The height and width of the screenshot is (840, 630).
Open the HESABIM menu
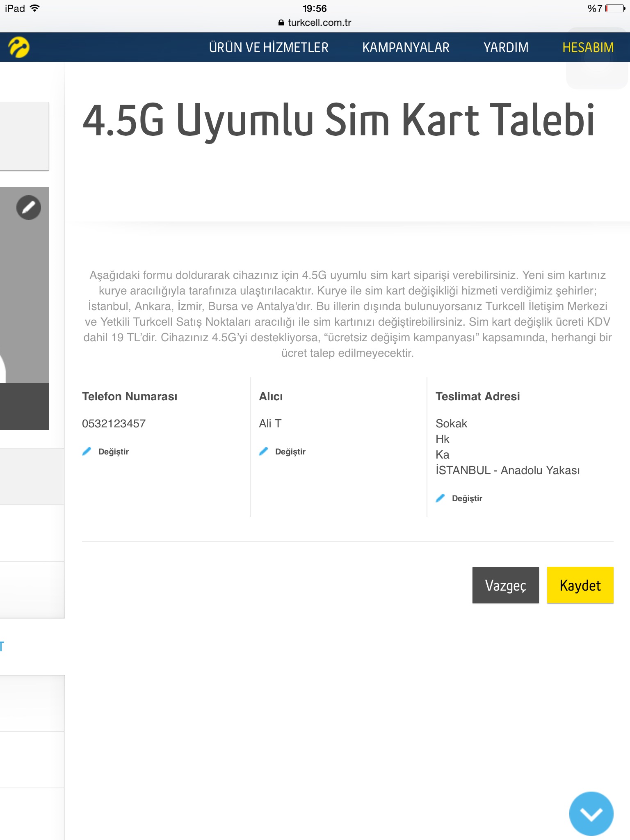click(588, 48)
